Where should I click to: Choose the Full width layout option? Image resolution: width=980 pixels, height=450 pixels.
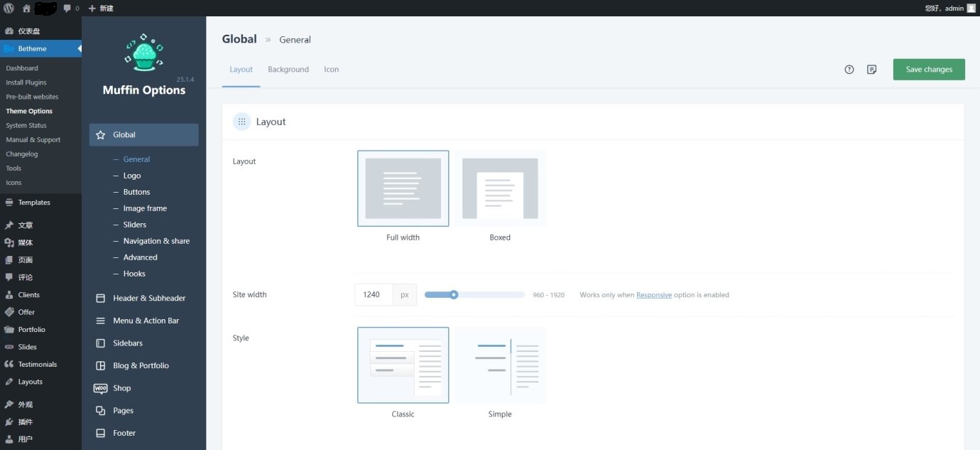(403, 188)
